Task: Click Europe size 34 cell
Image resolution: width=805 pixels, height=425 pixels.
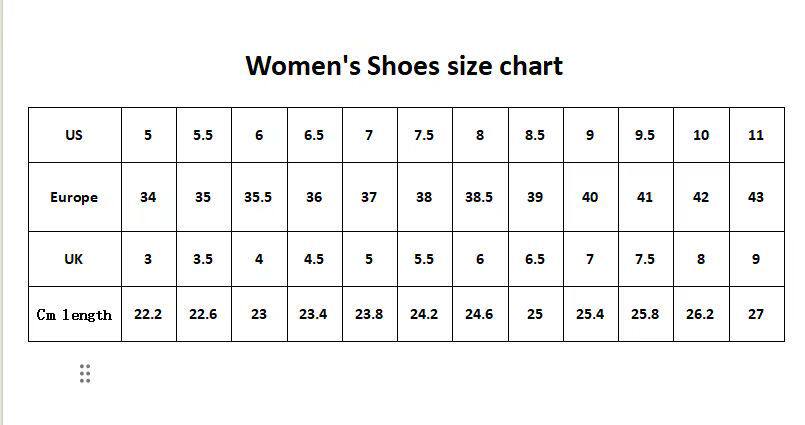Action: point(148,197)
